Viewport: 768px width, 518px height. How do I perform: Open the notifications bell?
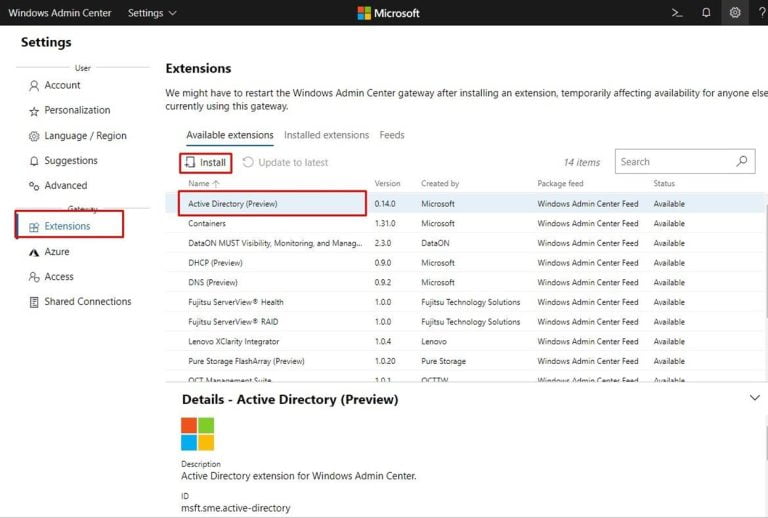click(706, 13)
